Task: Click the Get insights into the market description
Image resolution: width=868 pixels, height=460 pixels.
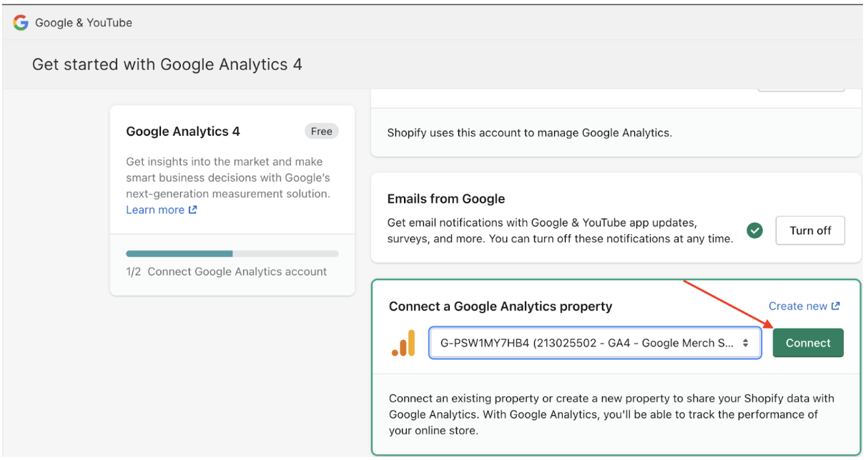Action: tap(228, 178)
